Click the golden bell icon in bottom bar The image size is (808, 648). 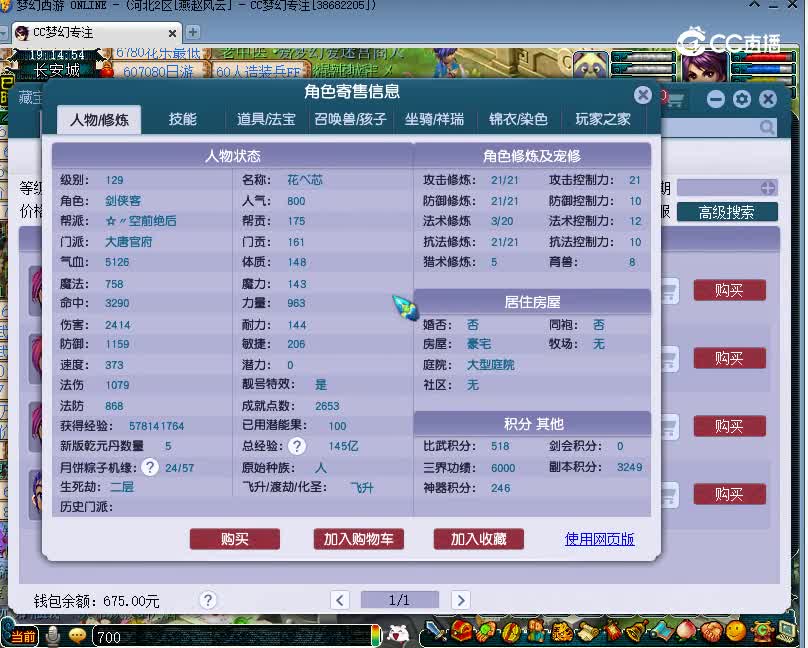click(x=637, y=631)
